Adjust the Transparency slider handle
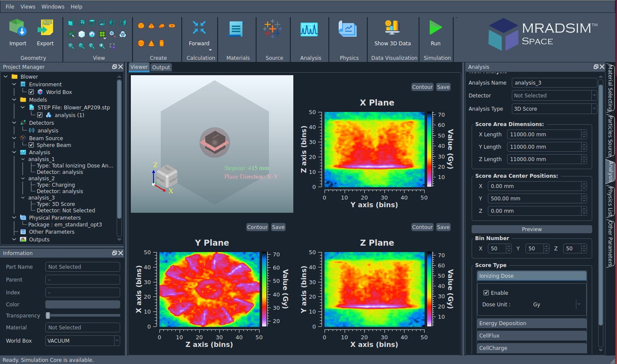Screen dimensions: 617x364 48,315
